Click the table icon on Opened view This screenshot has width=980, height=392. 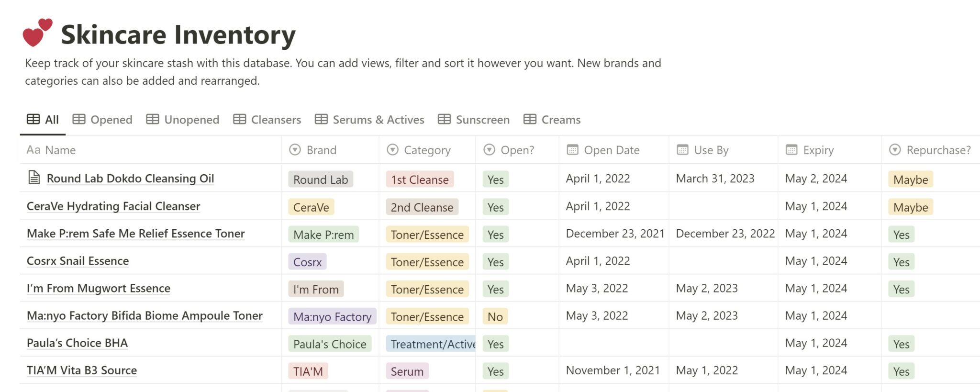[79, 119]
